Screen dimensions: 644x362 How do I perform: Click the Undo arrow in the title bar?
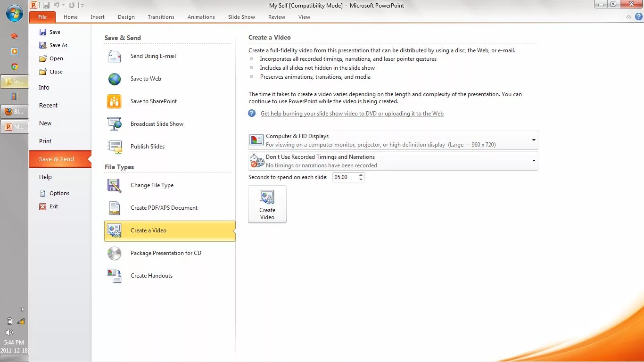pyautogui.click(x=56, y=5)
